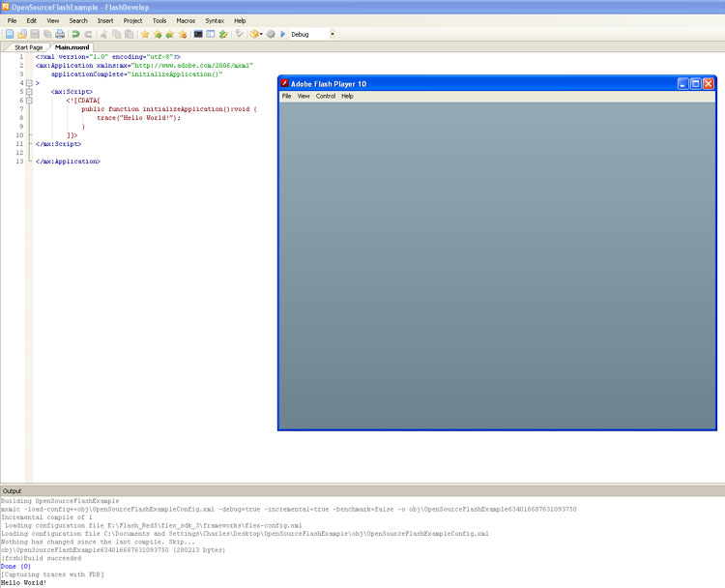
Task: Open the Insert menu
Action: [105, 21]
